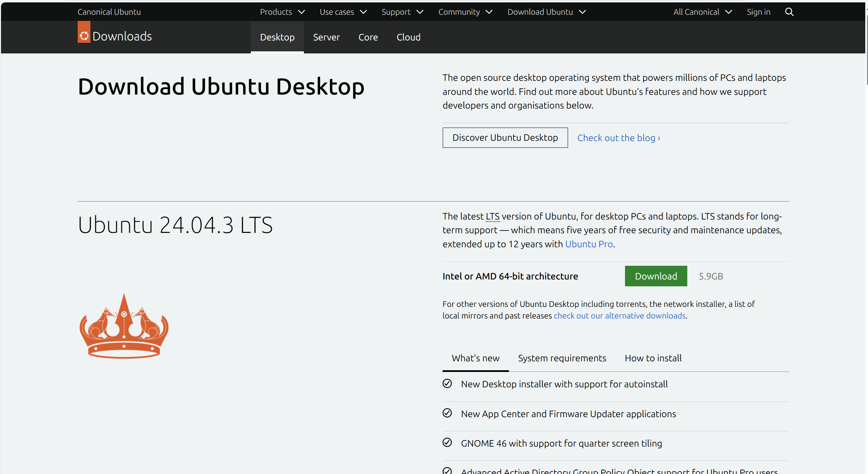The height and width of the screenshot is (474, 868).
Task: Click checkmark icon beside New App Center
Action: pyautogui.click(x=447, y=413)
